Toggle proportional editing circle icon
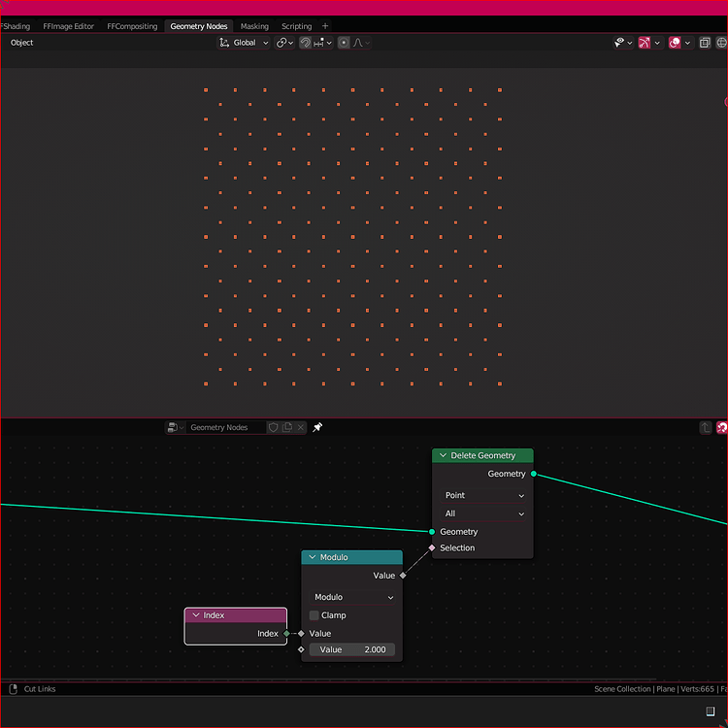Viewport: 728px width, 728px height. pyautogui.click(x=344, y=43)
